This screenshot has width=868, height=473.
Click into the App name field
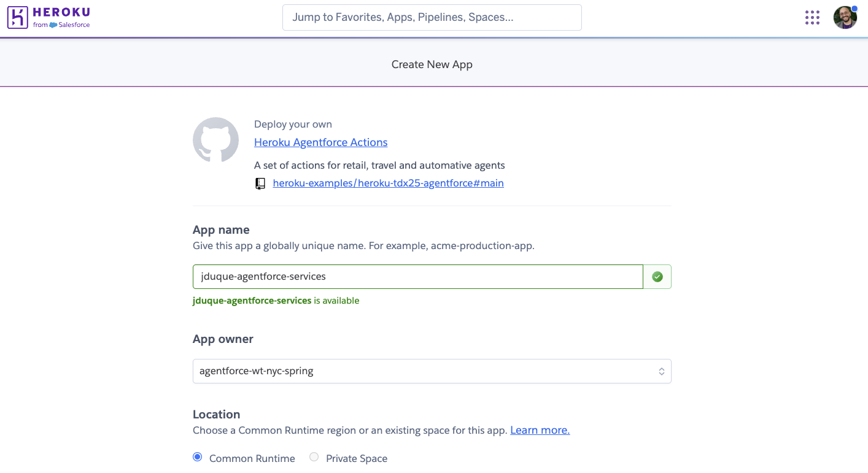click(418, 277)
